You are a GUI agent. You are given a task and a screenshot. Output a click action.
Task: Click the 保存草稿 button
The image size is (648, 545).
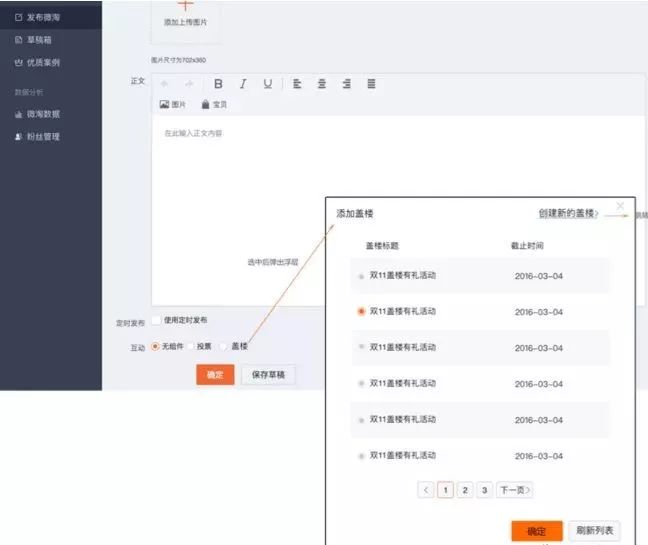[x=268, y=375]
